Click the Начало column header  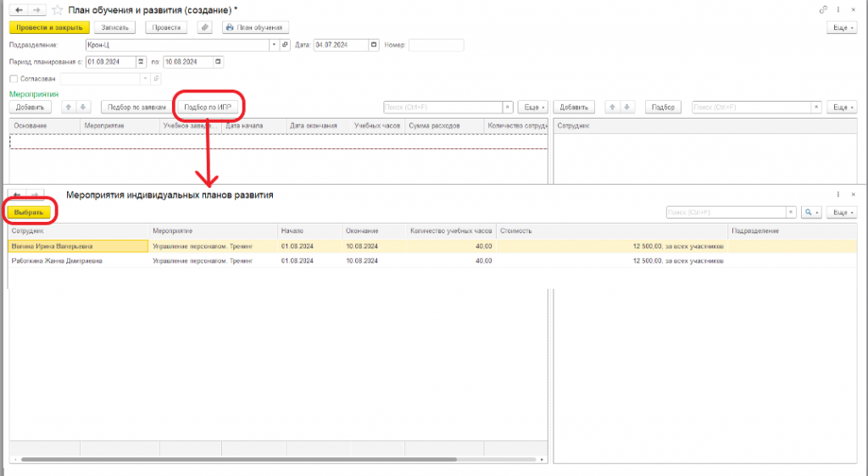(x=310, y=230)
